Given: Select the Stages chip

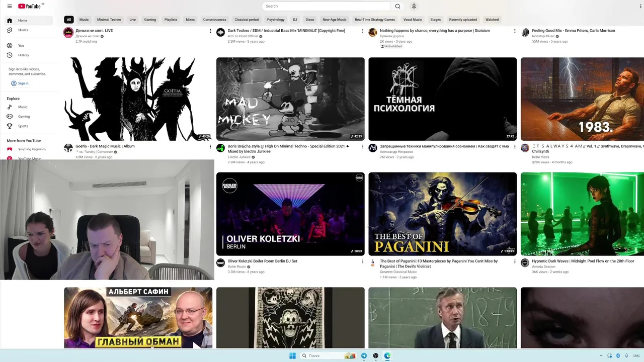Looking at the screenshot, I should point(436,20).
